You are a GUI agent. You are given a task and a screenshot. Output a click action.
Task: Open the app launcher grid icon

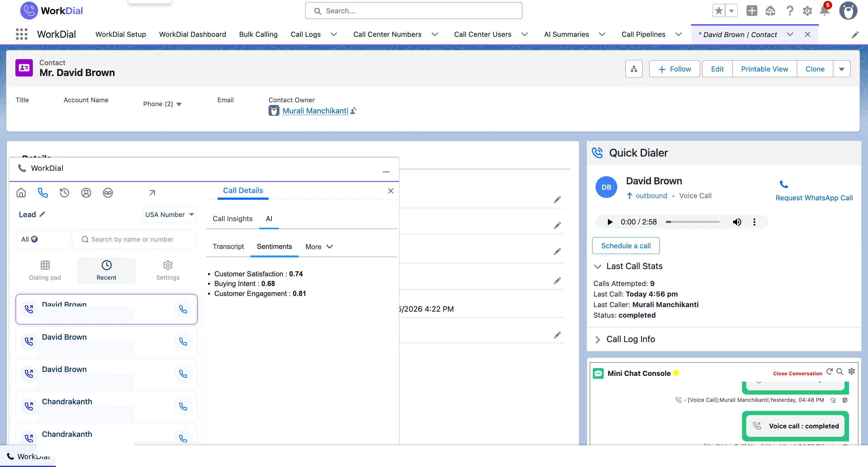(22, 34)
